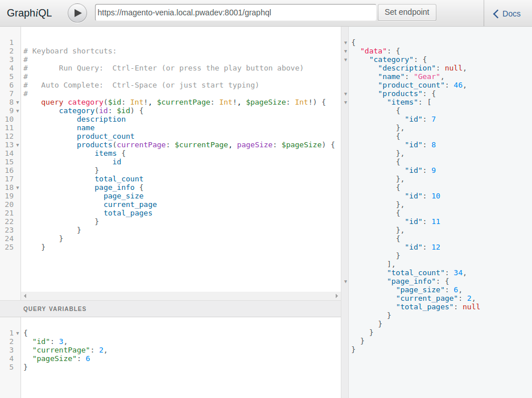Click the editor scroll-right arrow
This screenshot has width=532, height=398.
pyautogui.click(x=337, y=296)
